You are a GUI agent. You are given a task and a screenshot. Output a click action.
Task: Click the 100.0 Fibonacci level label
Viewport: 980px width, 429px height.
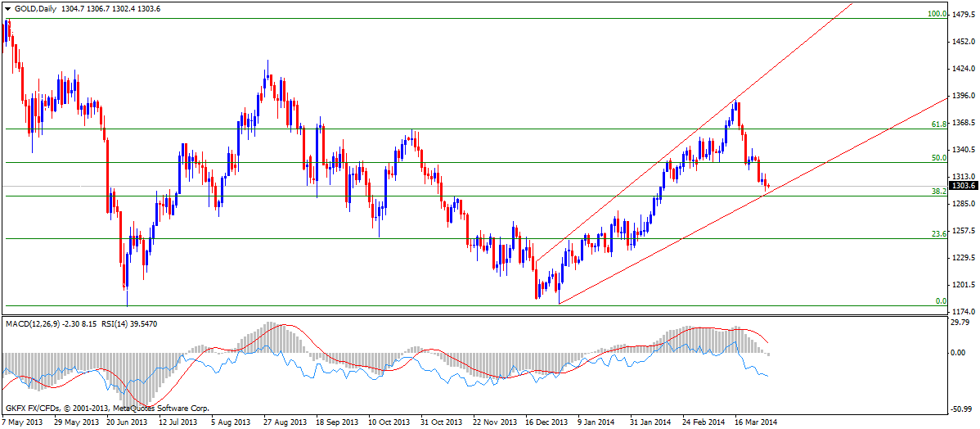[x=938, y=13]
